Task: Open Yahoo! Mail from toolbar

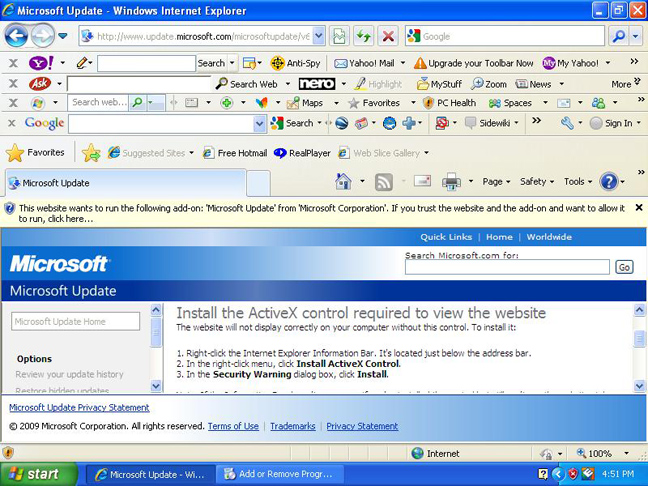Action: click(x=364, y=63)
